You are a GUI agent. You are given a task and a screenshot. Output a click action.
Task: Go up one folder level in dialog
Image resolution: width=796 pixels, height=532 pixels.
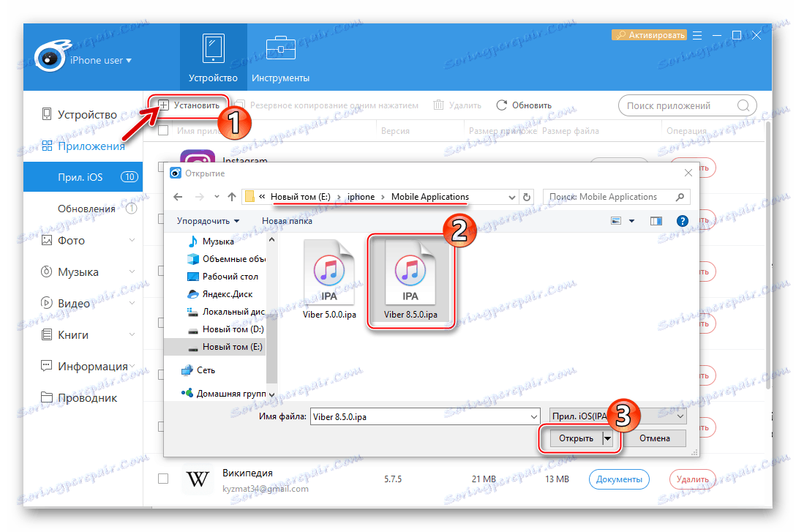pyautogui.click(x=232, y=197)
